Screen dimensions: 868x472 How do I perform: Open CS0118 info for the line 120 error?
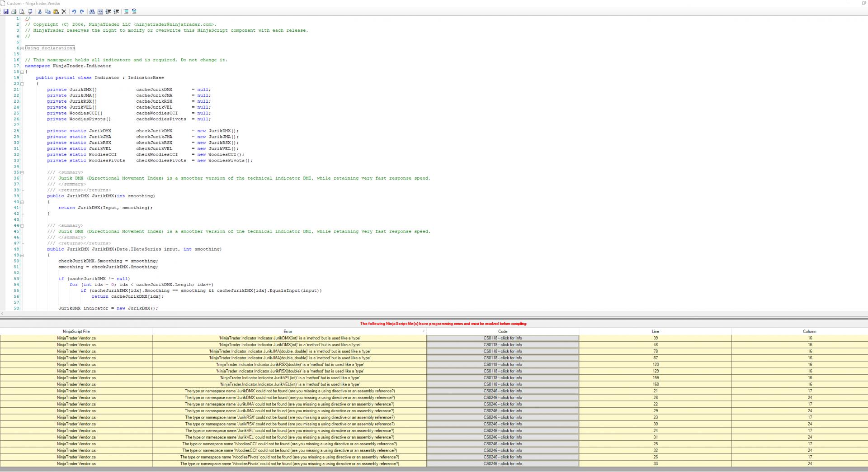pyautogui.click(x=503, y=364)
